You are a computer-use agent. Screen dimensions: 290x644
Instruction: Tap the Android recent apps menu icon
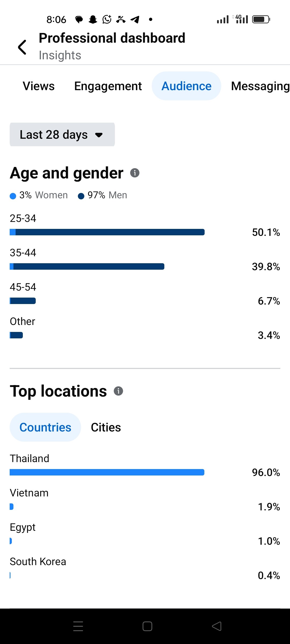pyautogui.click(x=78, y=626)
